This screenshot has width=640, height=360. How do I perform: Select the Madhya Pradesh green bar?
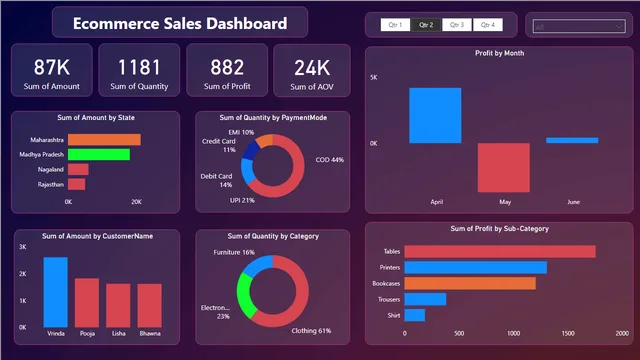click(x=99, y=154)
